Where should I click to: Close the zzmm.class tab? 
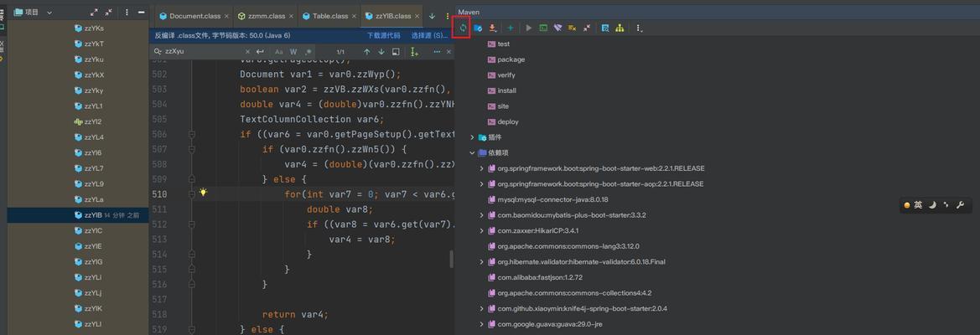coord(291,16)
